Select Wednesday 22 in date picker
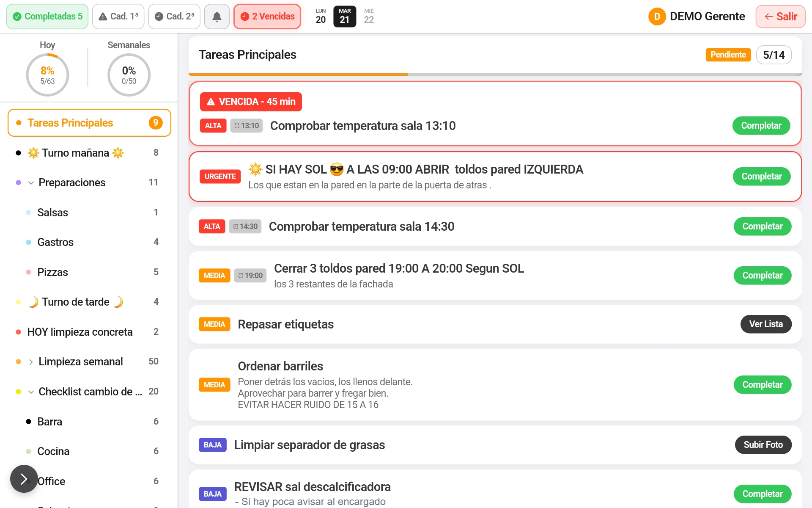 coord(369,17)
